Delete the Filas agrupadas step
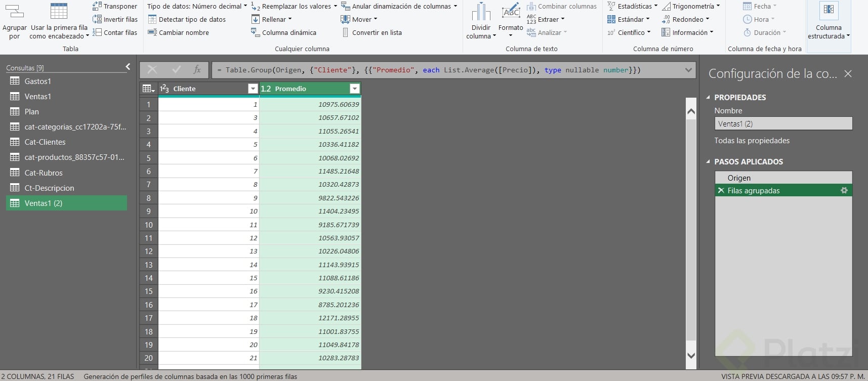The height and width of the screenshot is (381, 868). pos(721,190)
